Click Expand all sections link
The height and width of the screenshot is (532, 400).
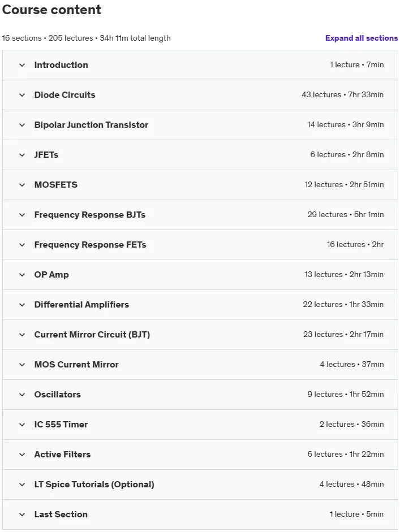pos(362,38)
